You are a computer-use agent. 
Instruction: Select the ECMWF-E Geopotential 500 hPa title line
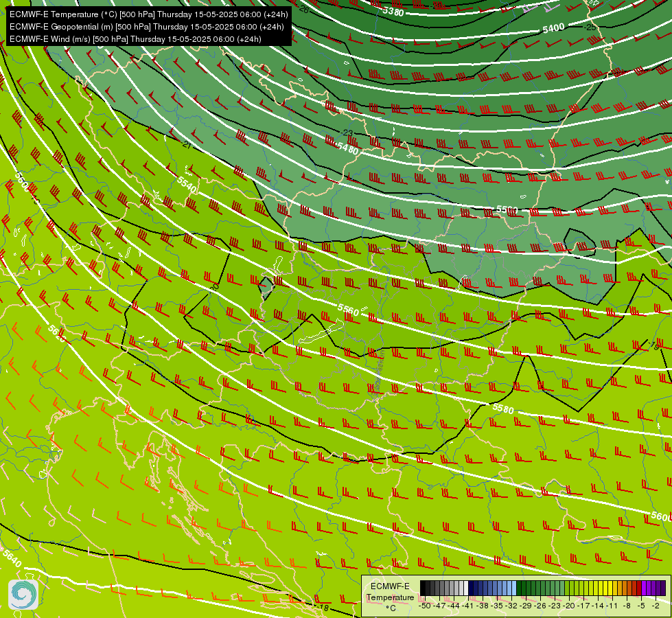point(147,27)
